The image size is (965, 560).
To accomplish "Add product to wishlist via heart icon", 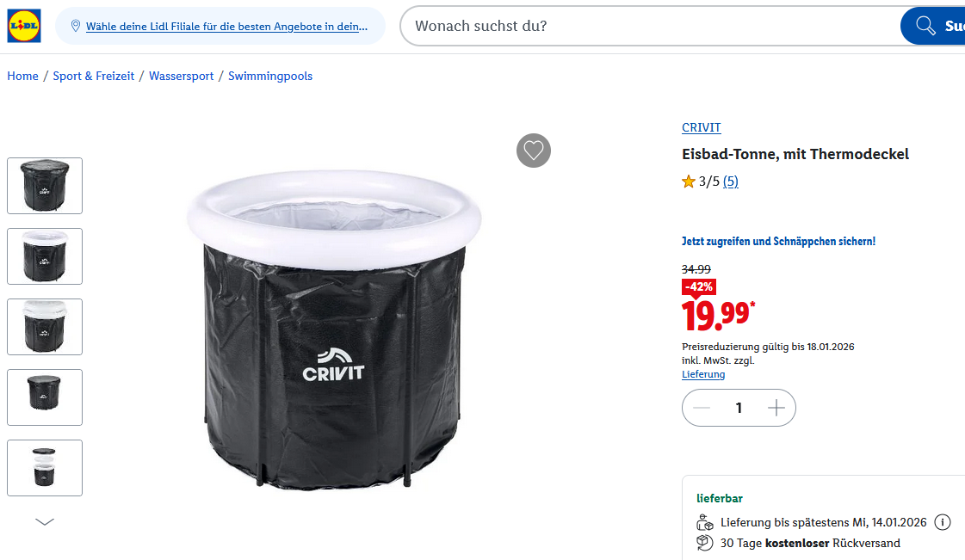I will (534, 151).
